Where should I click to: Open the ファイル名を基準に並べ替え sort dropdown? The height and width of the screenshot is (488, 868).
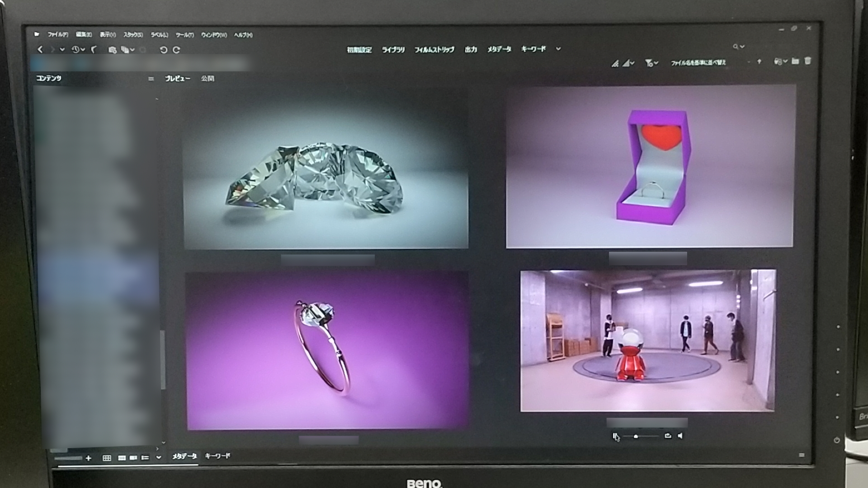pyautogui.click(x=698, y=63)
